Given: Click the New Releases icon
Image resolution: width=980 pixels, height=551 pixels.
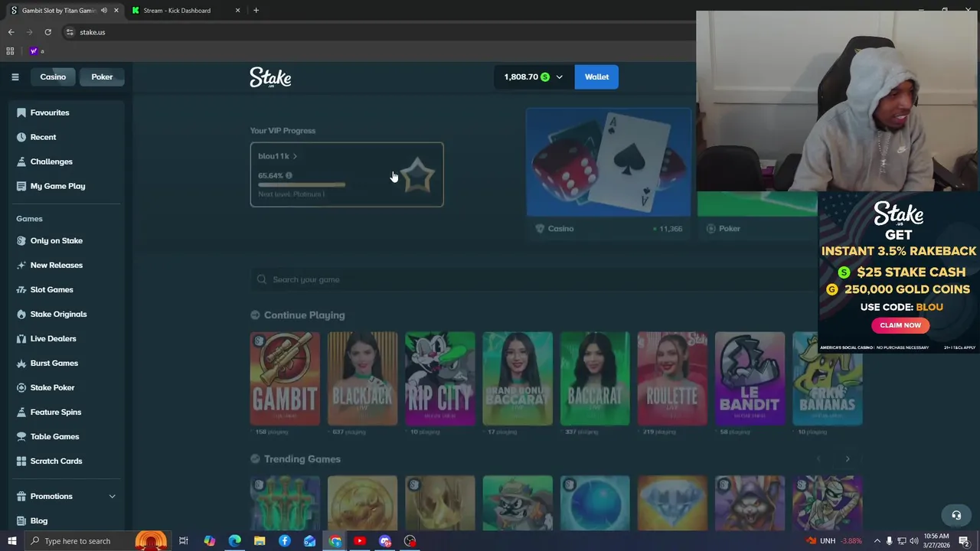Looking at the screenshot, I should tap(21, 265).
